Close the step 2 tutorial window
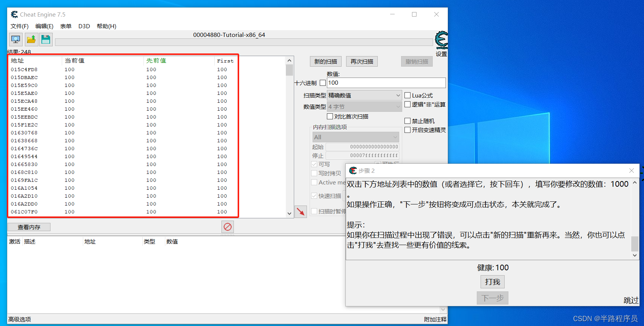The image size is (644, 326). coord(632,171)
